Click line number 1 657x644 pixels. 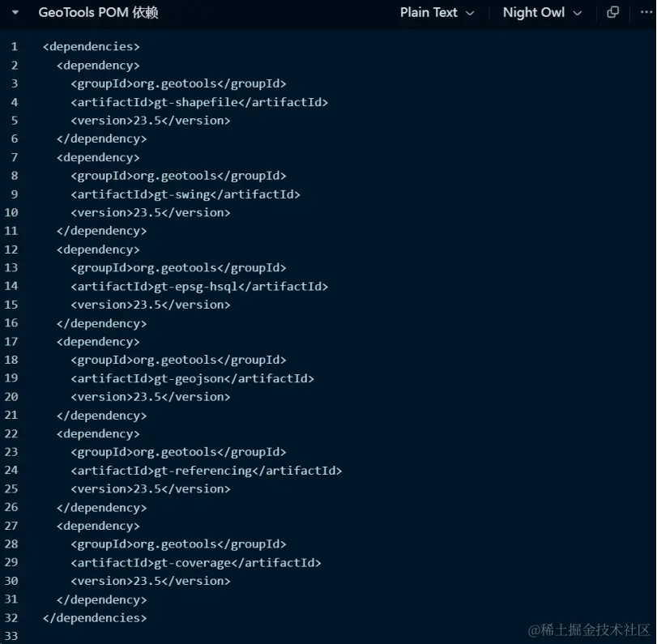click(x=15, y=46)
